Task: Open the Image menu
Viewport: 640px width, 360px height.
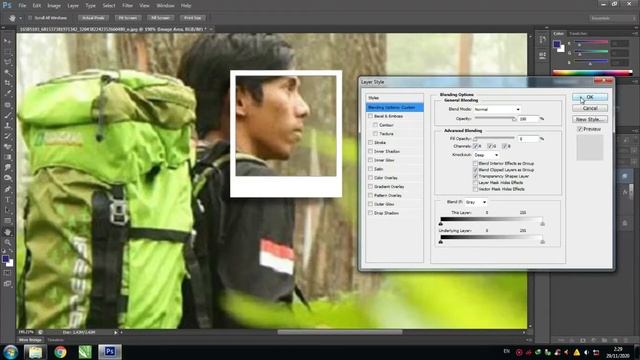Action: [x=54, y=6]
